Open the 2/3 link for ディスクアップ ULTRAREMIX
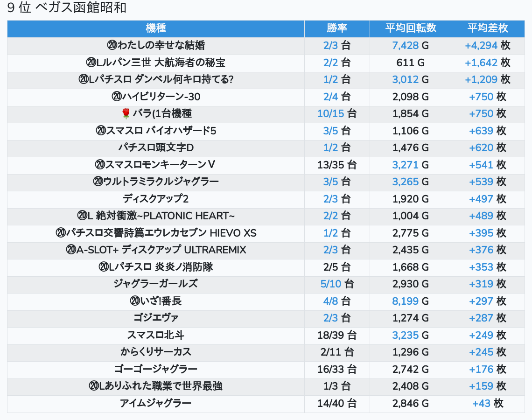This screenshot has height=420, width=532. point(330,250)
